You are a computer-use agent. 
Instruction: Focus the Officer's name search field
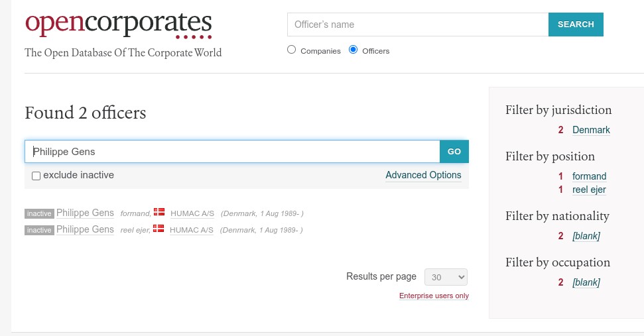[418, 25]
